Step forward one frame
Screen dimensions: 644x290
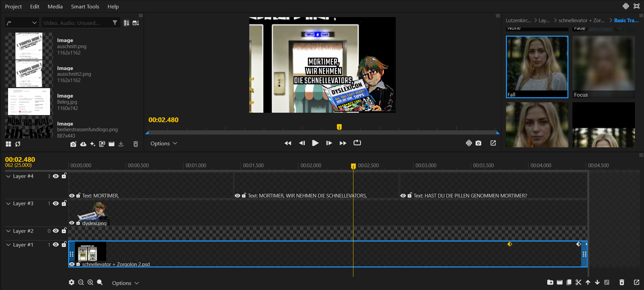[x=329, y=143]
